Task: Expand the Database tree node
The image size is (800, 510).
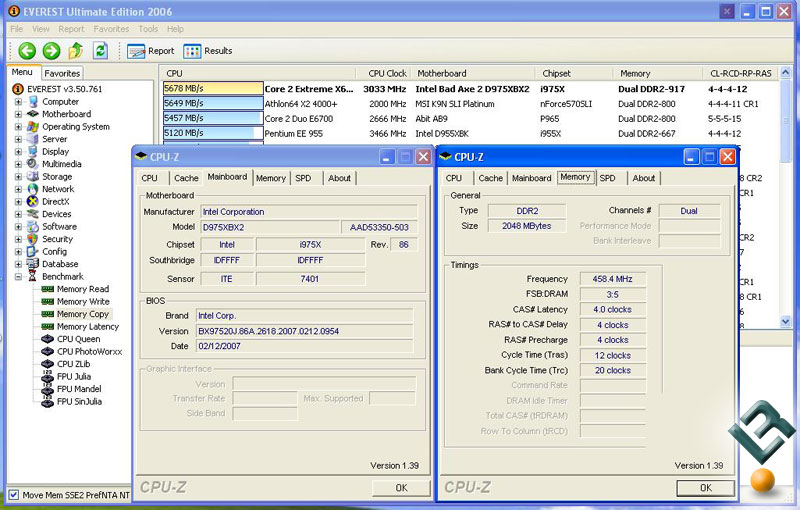Action: pos(18,264)
